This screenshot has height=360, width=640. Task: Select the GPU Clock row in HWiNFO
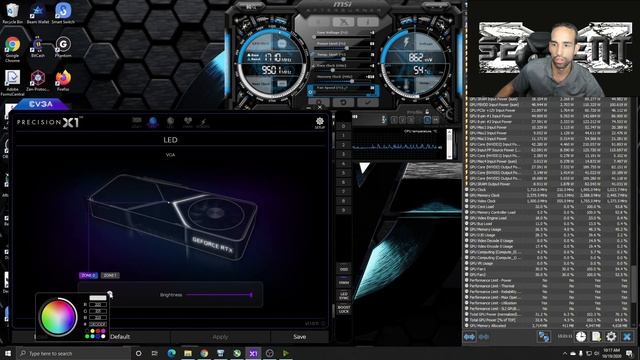547,190
